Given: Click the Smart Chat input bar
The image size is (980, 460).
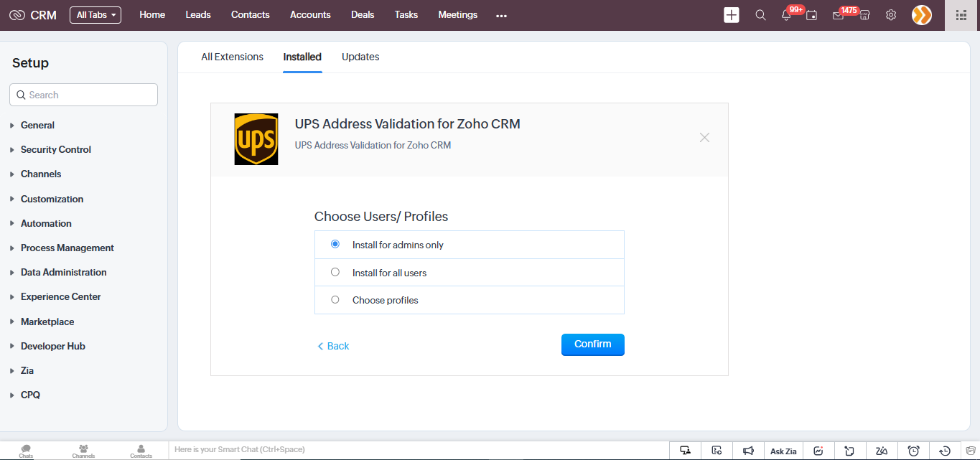Looking at the screenshot, I should [419, 450].
